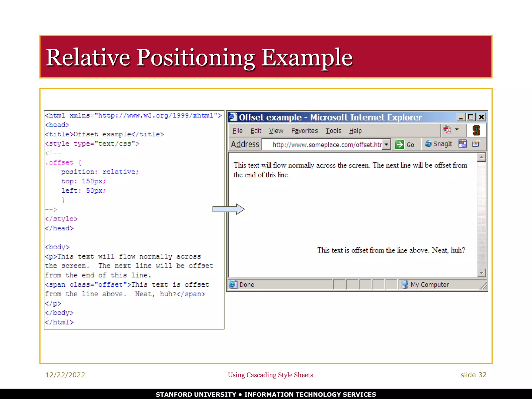The image size is (532, 399).
Task: Click the My Computer status bar icon
Action: [404, 285]
